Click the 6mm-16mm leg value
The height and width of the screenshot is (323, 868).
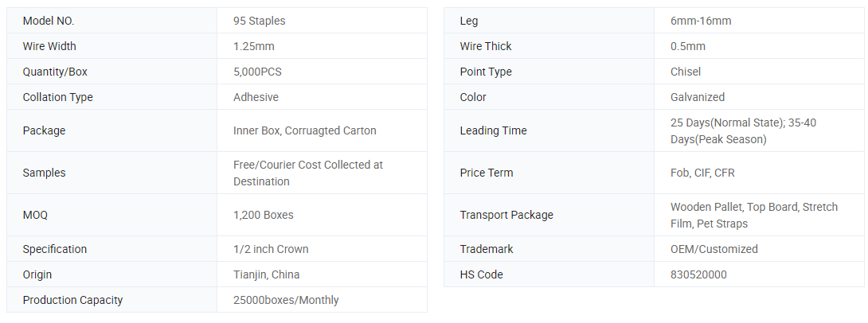700,21
